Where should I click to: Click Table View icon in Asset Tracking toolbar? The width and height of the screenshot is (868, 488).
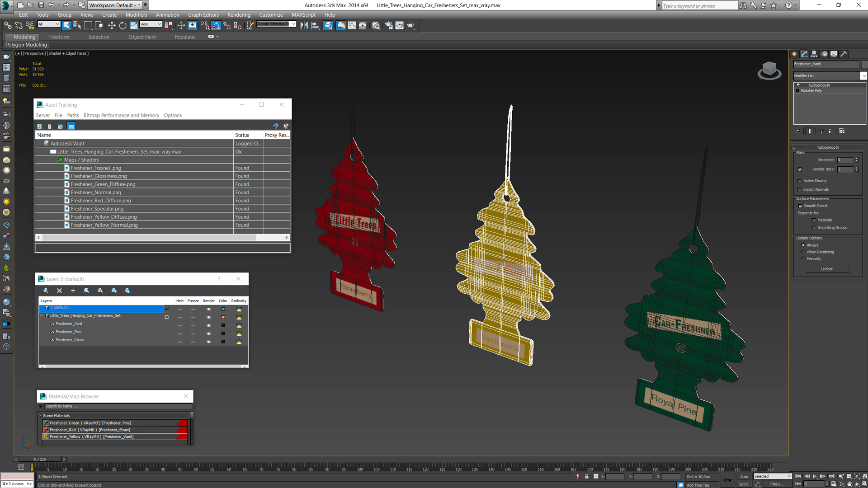tap(71, 127)
